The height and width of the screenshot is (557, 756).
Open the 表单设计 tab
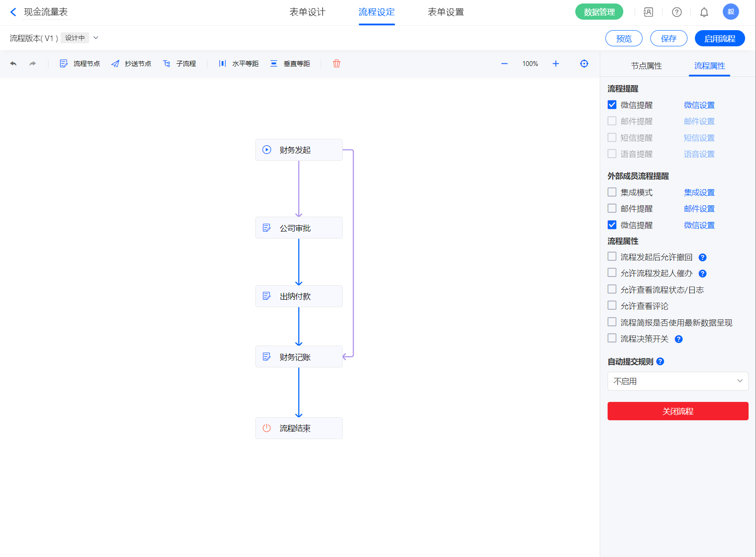click(307, 12)
